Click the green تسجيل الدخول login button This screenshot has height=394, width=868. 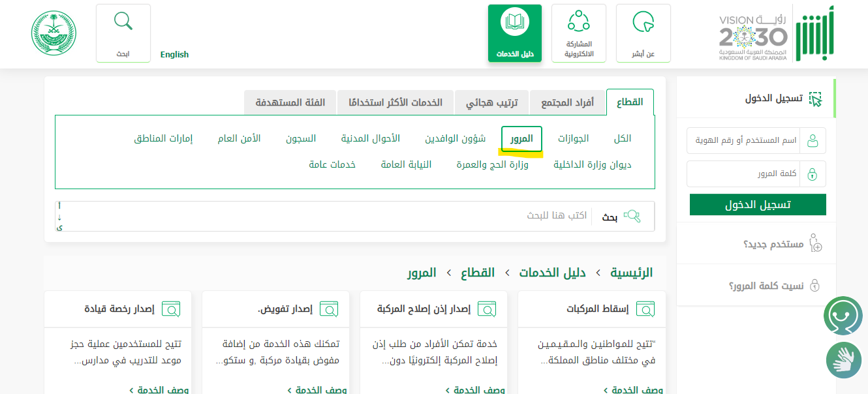[x=758, y=205]
